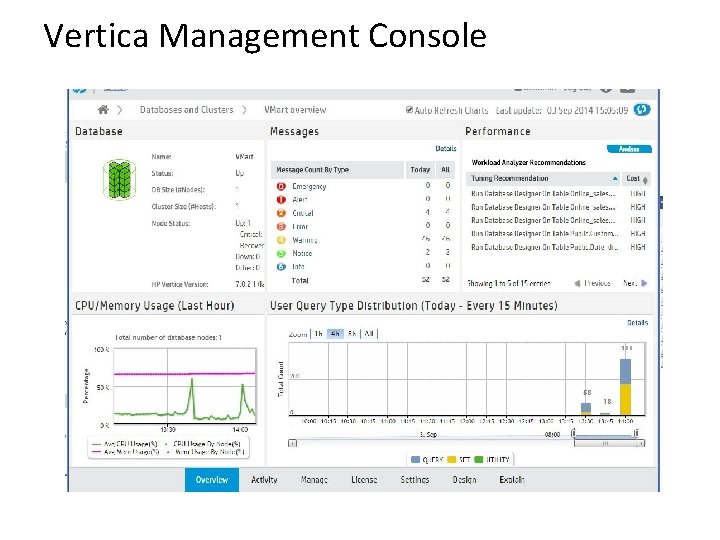Toggle CPU Usage By Node legend entry
720x540 pixels.
pos(203,444)
